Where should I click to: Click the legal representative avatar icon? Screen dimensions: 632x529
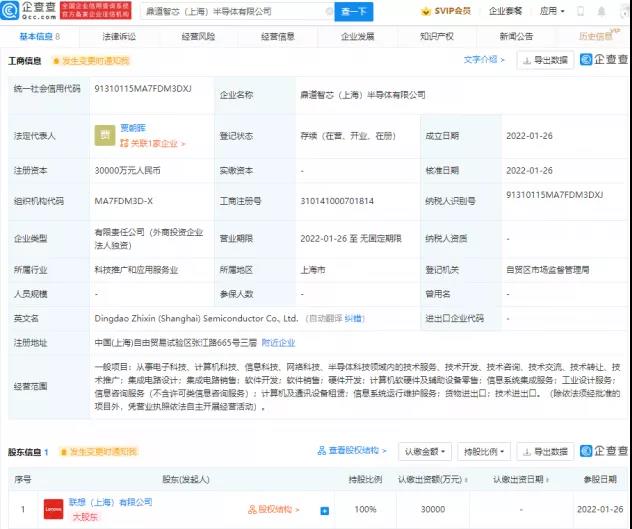[103, 132]
